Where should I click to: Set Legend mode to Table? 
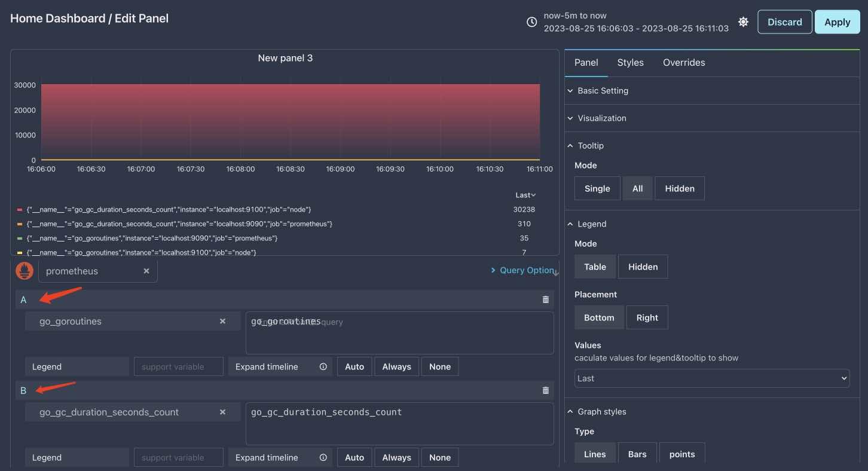(x=595, y=267)
